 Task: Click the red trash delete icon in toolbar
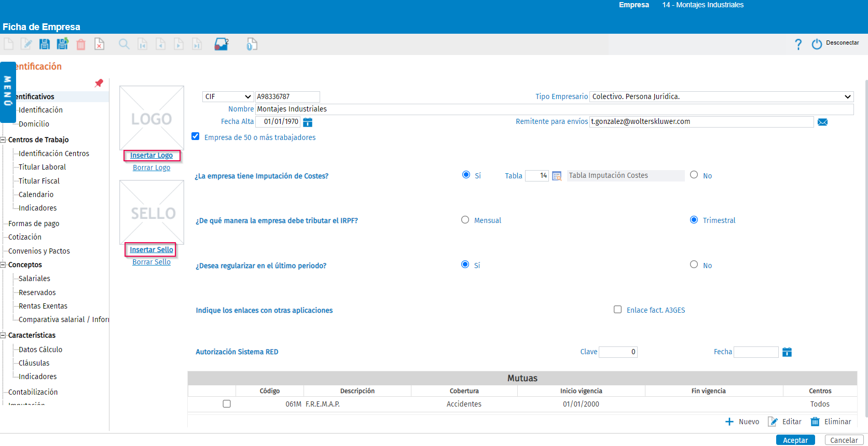point(81,45)
